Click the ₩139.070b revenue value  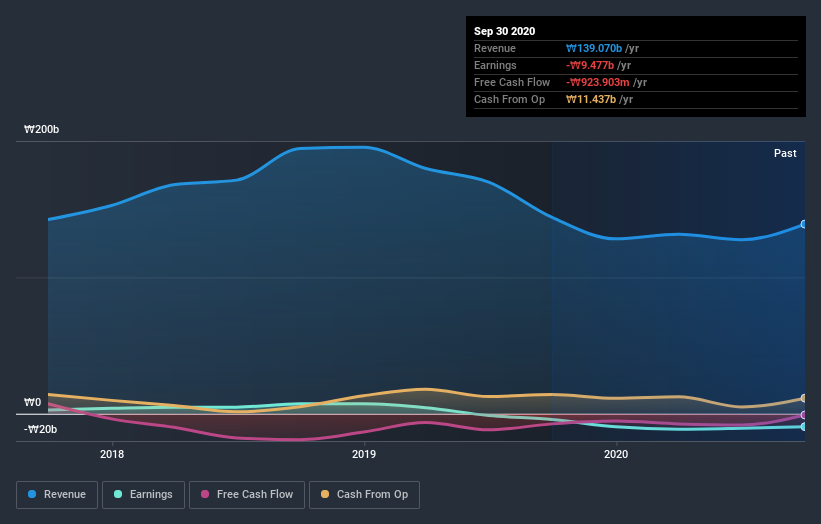click(594, 48)
